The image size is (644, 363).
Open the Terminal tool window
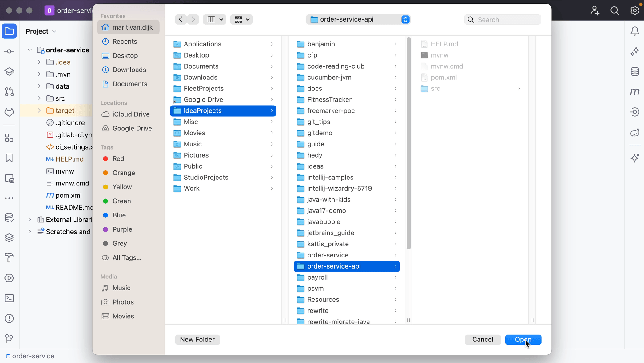tap(9, 298)
